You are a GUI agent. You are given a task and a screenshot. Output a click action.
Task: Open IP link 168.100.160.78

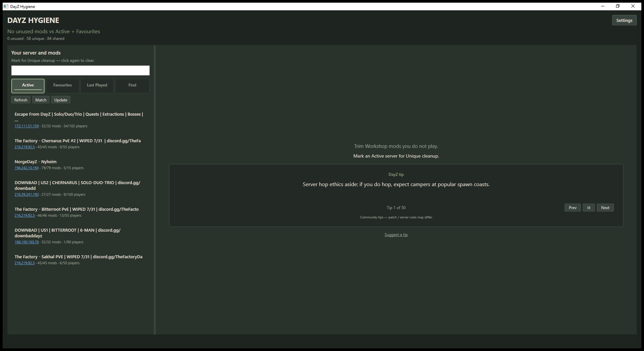tap(27, 242)
